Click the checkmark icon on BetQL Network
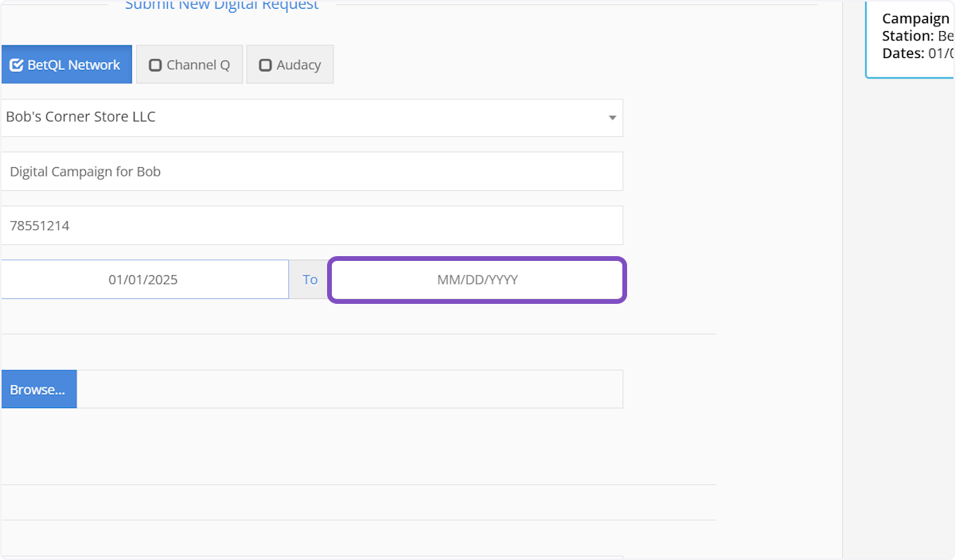This screenshot has width=955, height=560. point(17,65)
